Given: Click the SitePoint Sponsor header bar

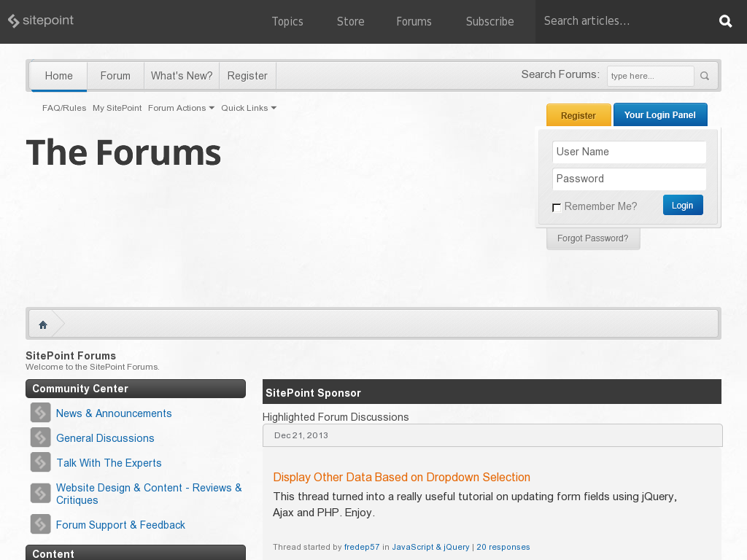Looking at the screenshot, I should 492,392.
